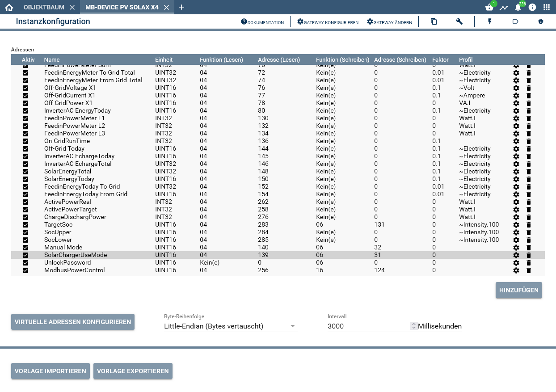The height and width of the screenshot is (392, 556).
Task: Toggle Aktiv checkbox for UnlockPassword
Action: (25, 263)
